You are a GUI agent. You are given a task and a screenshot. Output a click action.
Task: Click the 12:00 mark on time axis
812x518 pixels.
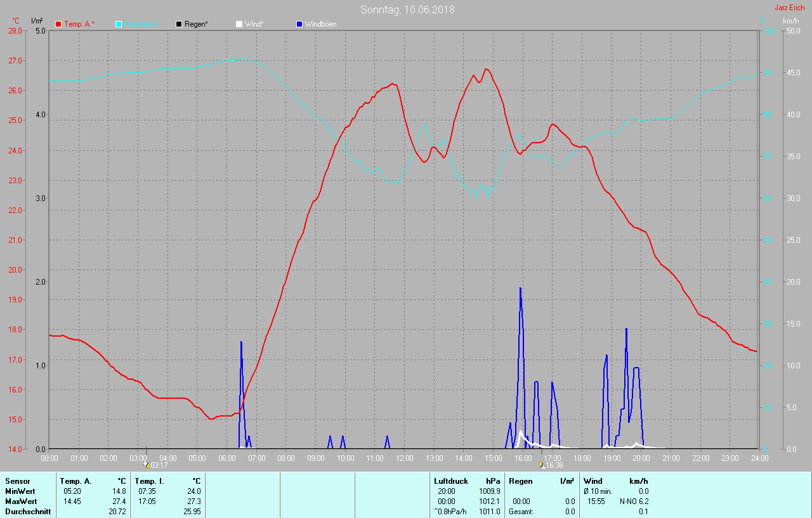[405, 457]
